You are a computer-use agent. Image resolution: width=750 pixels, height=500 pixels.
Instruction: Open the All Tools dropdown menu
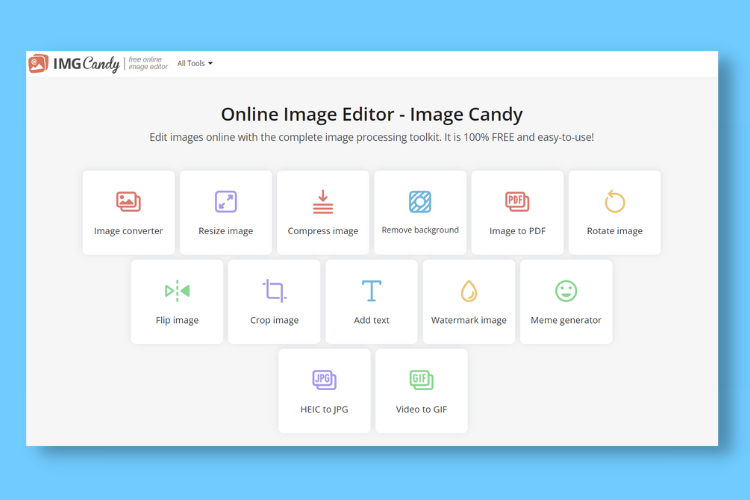195,63
